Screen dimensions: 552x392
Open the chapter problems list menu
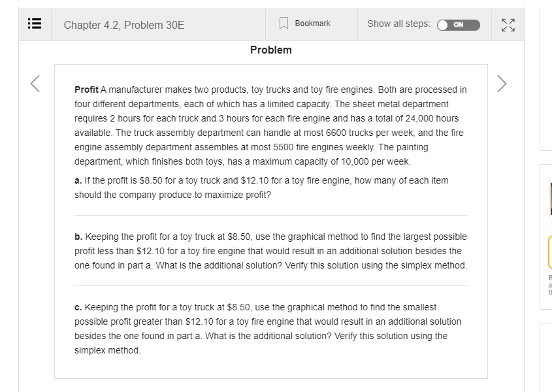point(35,24)
